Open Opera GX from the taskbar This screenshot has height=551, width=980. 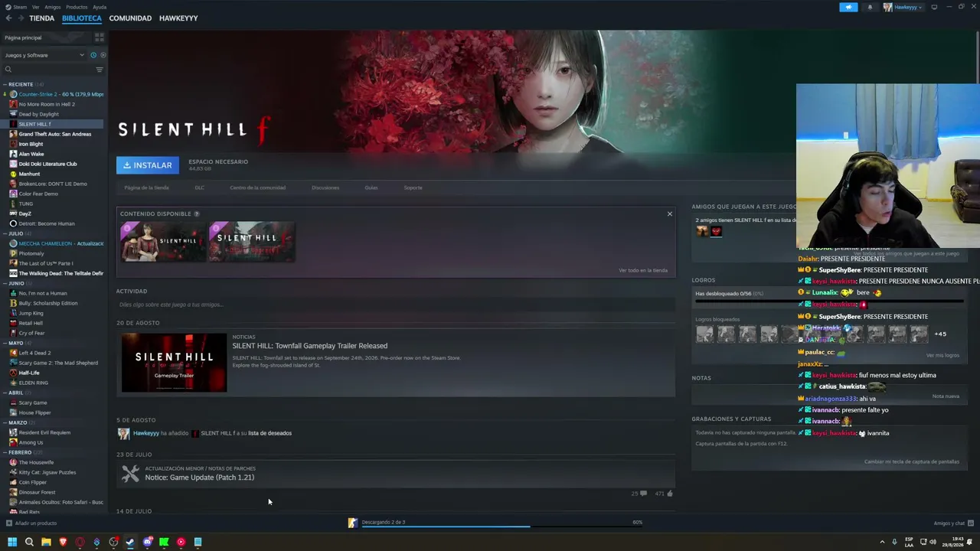[80, 542]
